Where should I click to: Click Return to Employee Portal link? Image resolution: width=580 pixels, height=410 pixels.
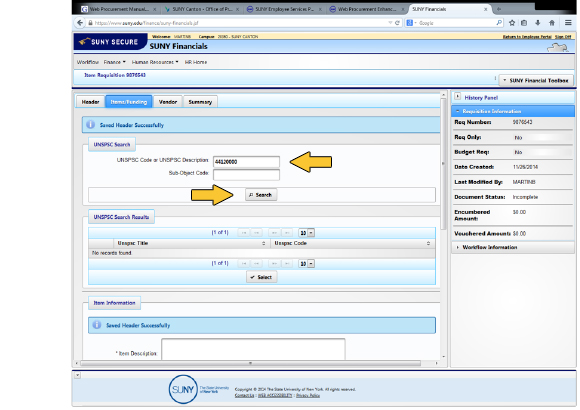[x=527, y=37]
